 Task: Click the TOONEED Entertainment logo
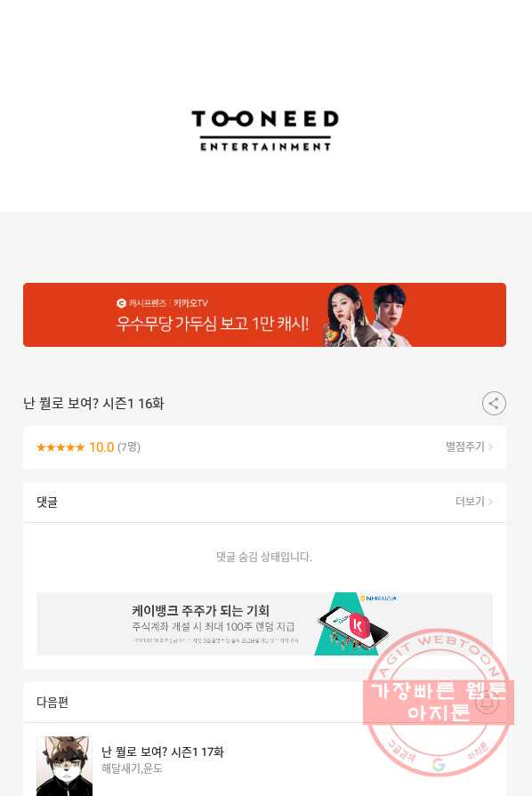tap(265, 131)
